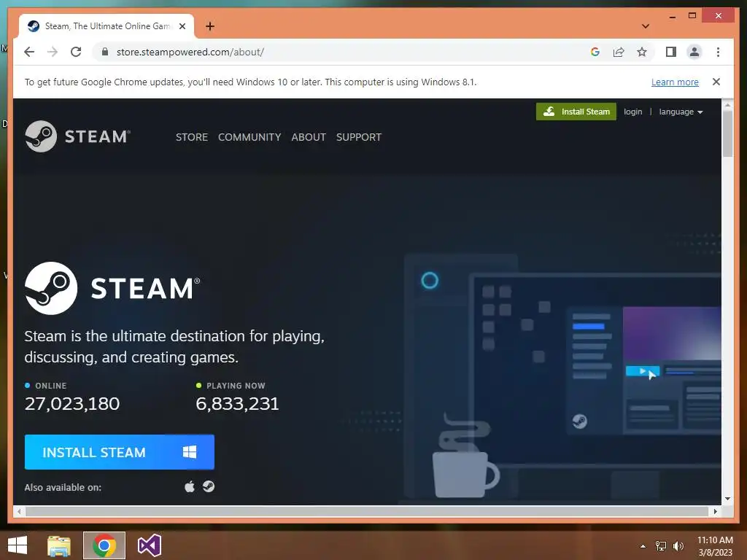Click the horizontal scrollbar left arrow

point(18,511)
